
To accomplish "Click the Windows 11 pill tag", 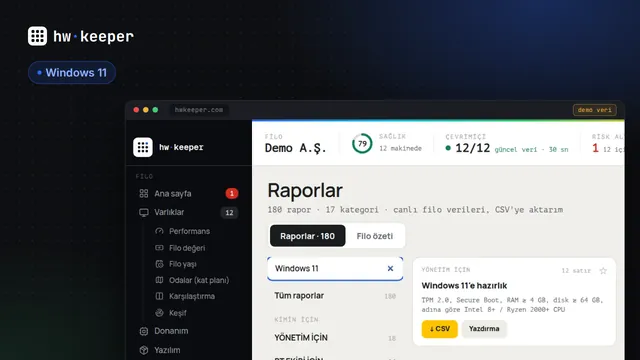I will pyautogui.click(x=72, y=73).
